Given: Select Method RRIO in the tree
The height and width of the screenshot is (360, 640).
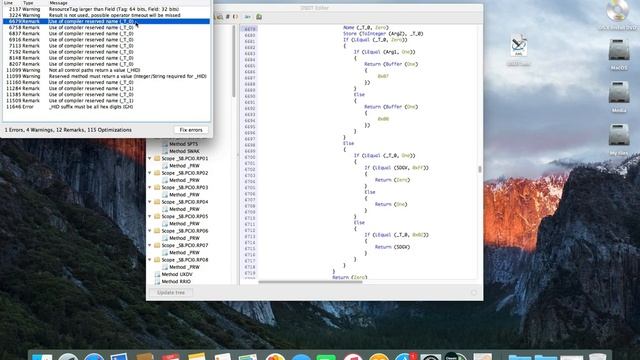Looking at the screenshot, I should (176, 282).
